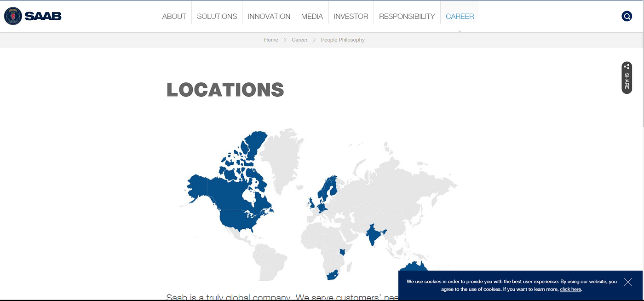Open the Share side button
Screen dimensions: 644x301
[x=627, y=78]
